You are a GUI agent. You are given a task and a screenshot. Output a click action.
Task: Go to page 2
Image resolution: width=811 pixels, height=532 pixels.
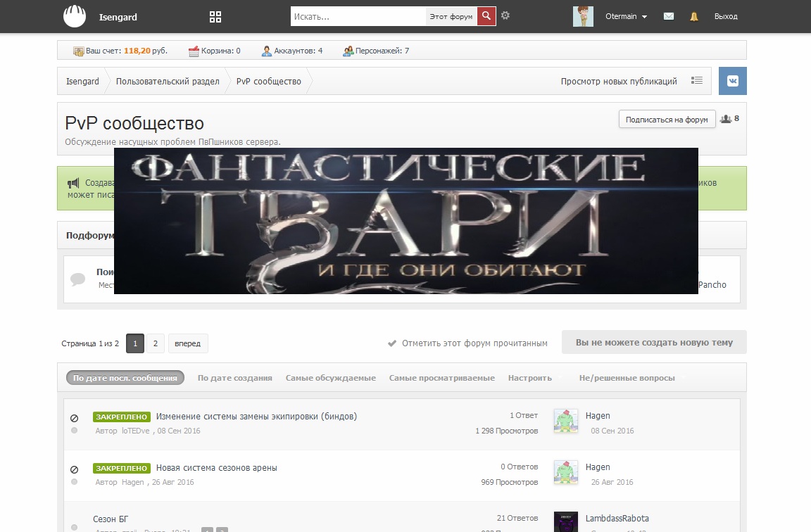(155, 343)
